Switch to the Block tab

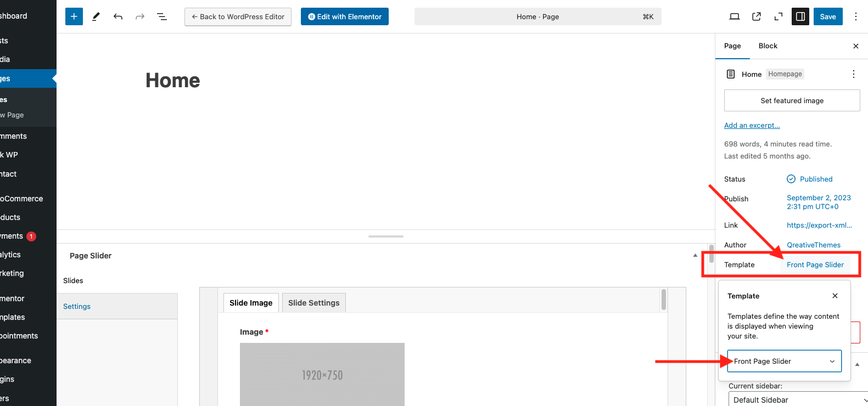pyautogui.click(x=768, y=46)
